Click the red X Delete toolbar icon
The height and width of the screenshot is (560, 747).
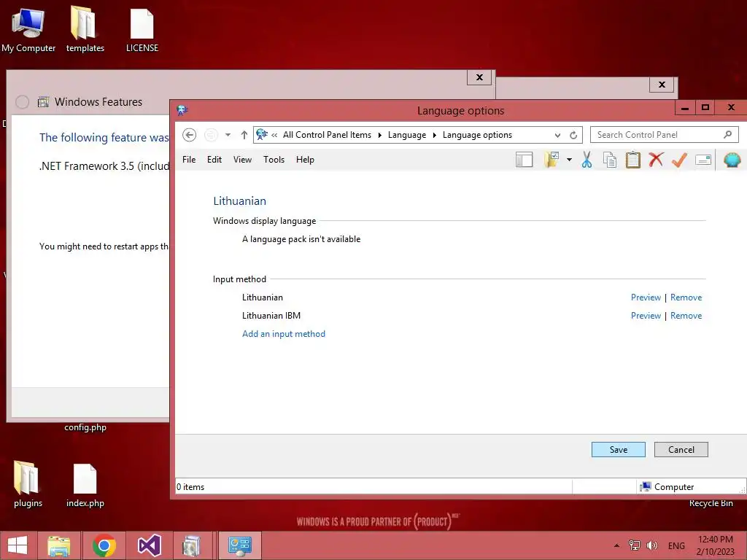pyautogui.click(x=656, y=160)
